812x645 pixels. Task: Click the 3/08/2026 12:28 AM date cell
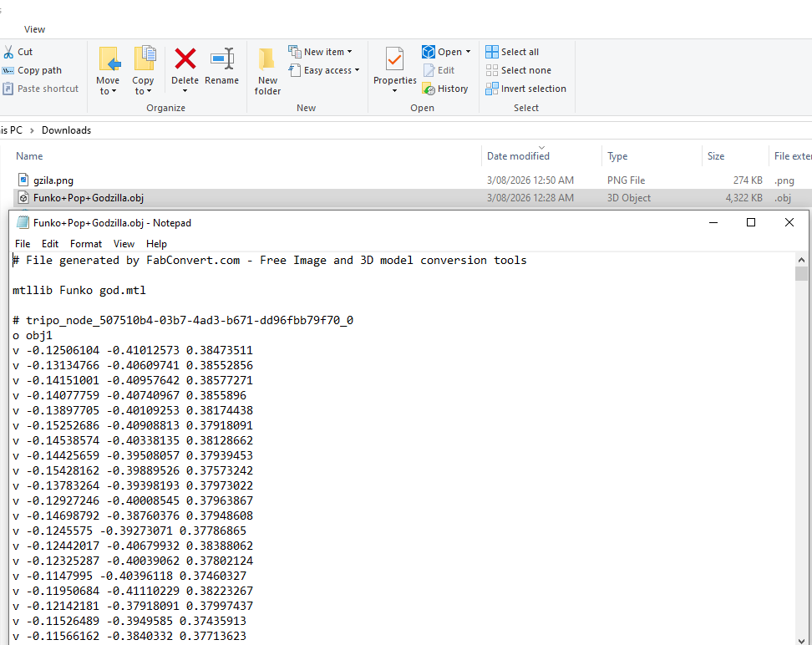530,198
